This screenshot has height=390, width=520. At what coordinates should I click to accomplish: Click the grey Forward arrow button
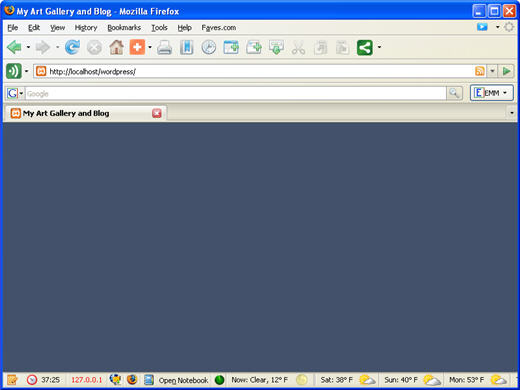click(x=43, y=47)
